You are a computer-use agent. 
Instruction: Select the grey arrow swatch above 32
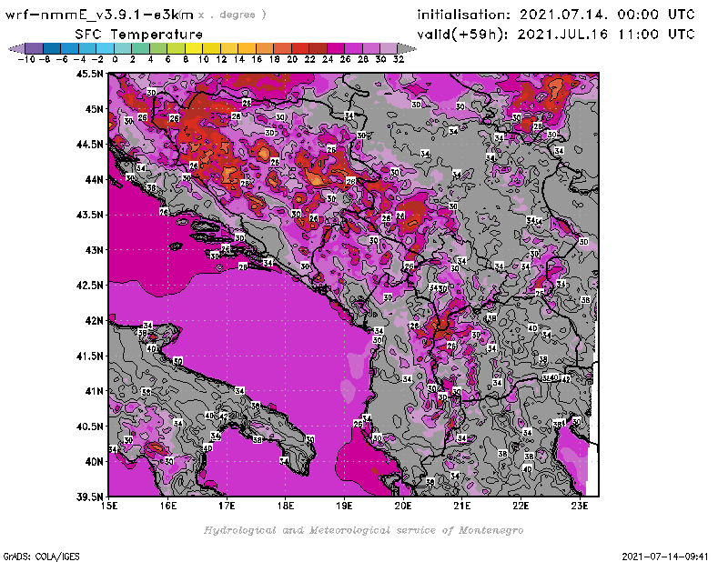[x=407, y=48]
